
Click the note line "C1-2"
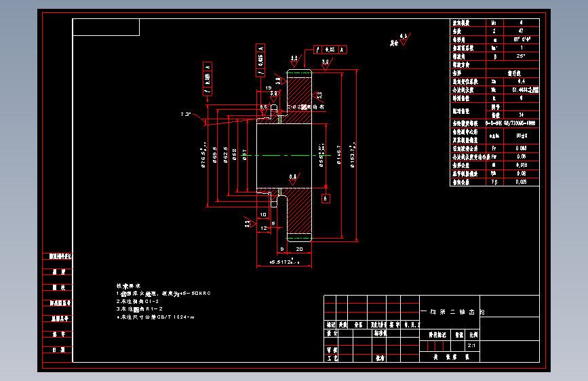coord(137,301)
